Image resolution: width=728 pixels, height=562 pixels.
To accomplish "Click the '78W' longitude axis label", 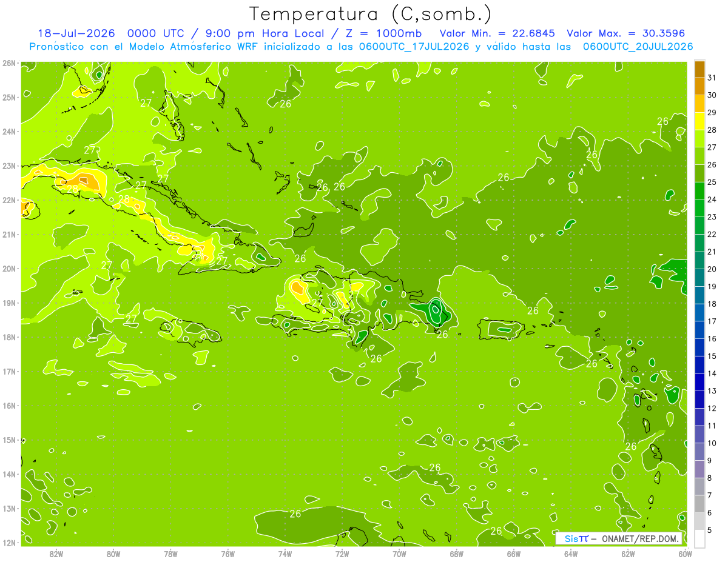I will [x=170, y=554].
